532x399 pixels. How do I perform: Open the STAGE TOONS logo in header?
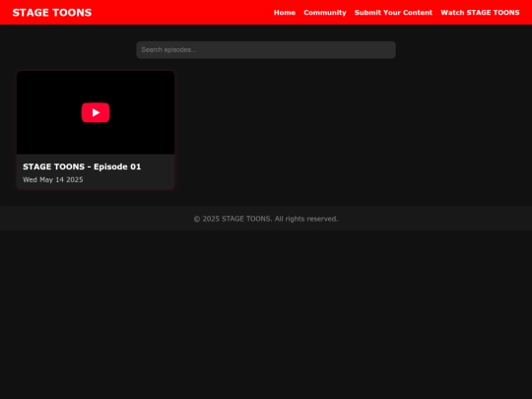click(x=52, y=13)
